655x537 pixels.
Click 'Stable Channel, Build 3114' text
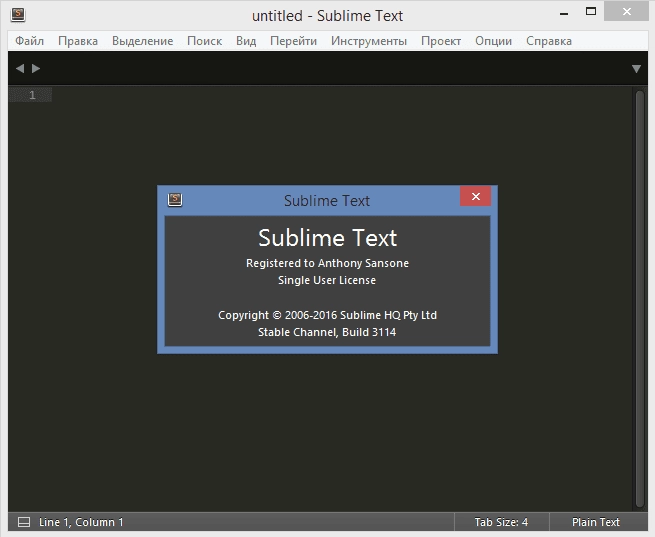[x=327, y=332]
